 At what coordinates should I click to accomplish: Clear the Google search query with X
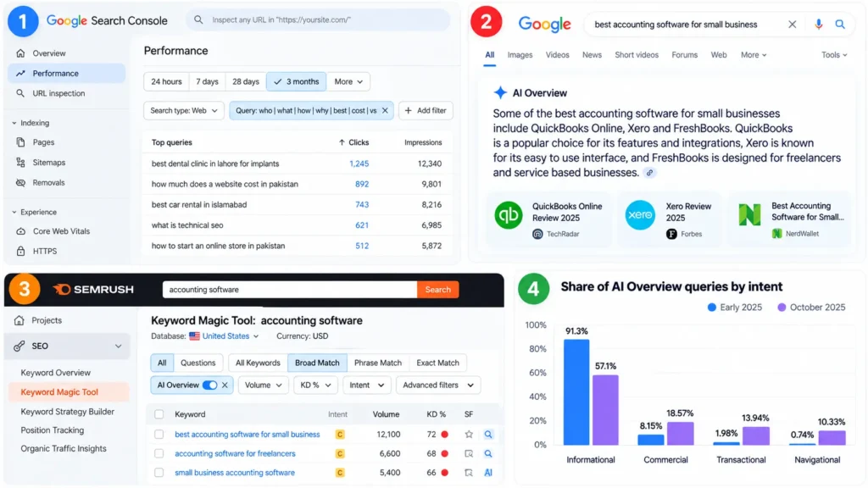(x=793, y=25)
